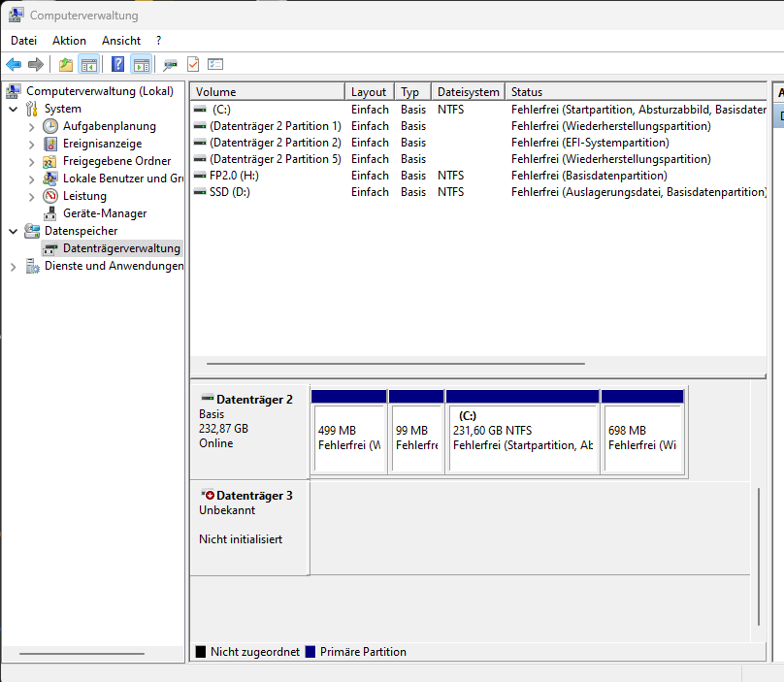The image size is (784, 682).
Task: Collapse the Datenspeicher node
Action: [14, 231]
